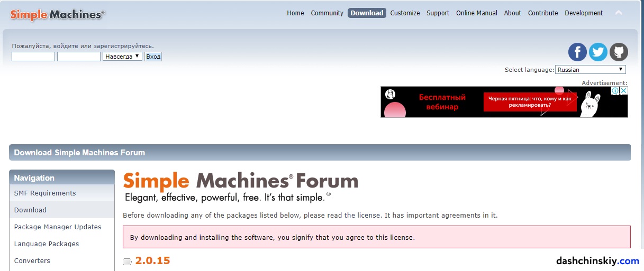The height and width of the screenshot is (271, 644).
Task: Click the password input field
Action: 79,57
